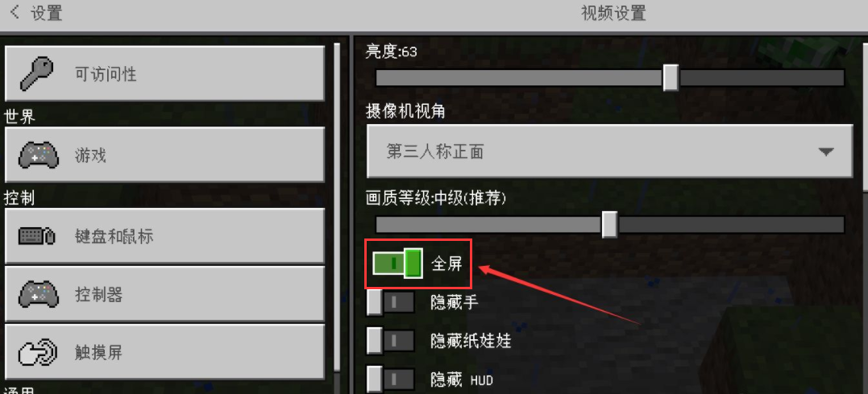
Task: Open the 摄像机视角 dropdown showing 第三人称正面
Action: coord(609,151)
